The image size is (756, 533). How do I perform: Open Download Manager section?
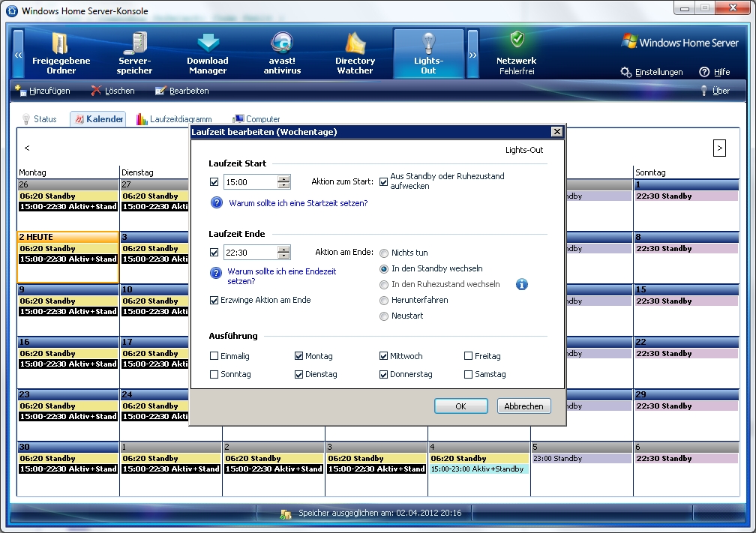(208, 53)
